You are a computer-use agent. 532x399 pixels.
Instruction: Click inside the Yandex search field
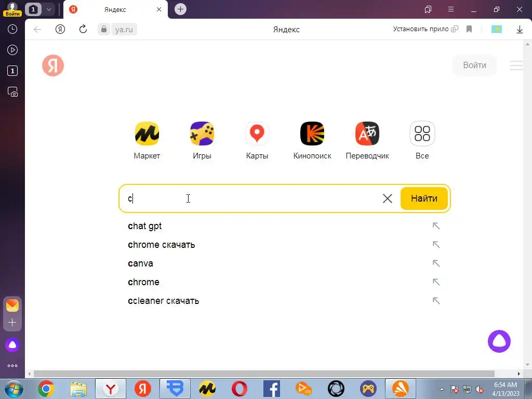pos(251,198)
